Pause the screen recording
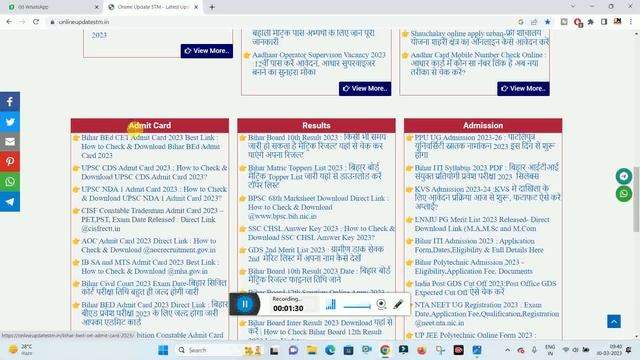640x360 pixels. point(245,304)
